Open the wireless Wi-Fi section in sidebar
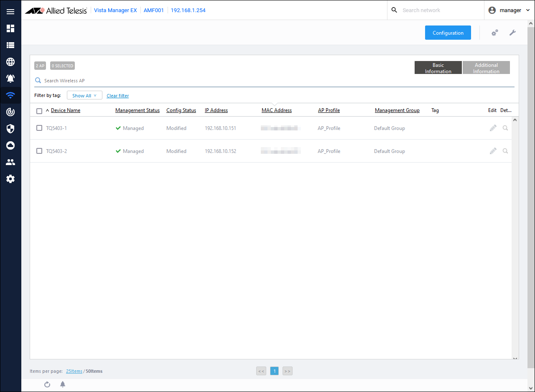This screenshot has width=535, height=392. (10, 95)
